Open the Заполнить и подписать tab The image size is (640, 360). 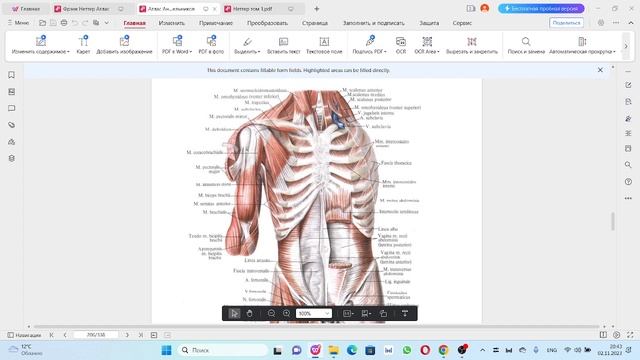point(373,23)
